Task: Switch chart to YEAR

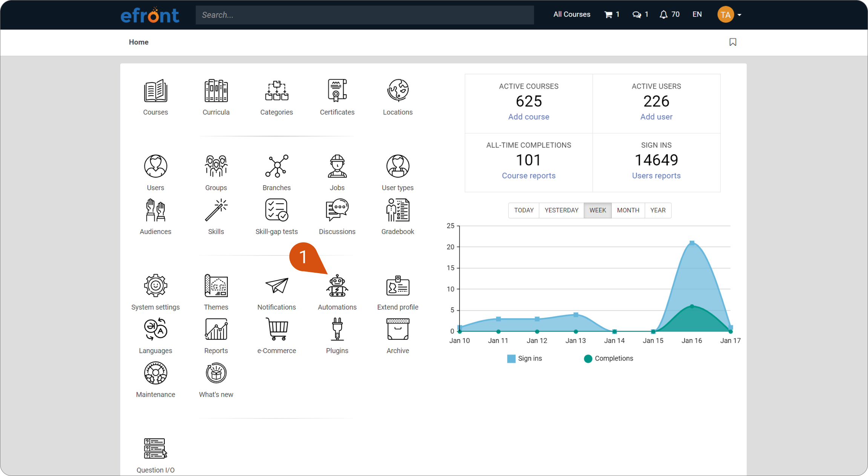Action: pos(658,210)
